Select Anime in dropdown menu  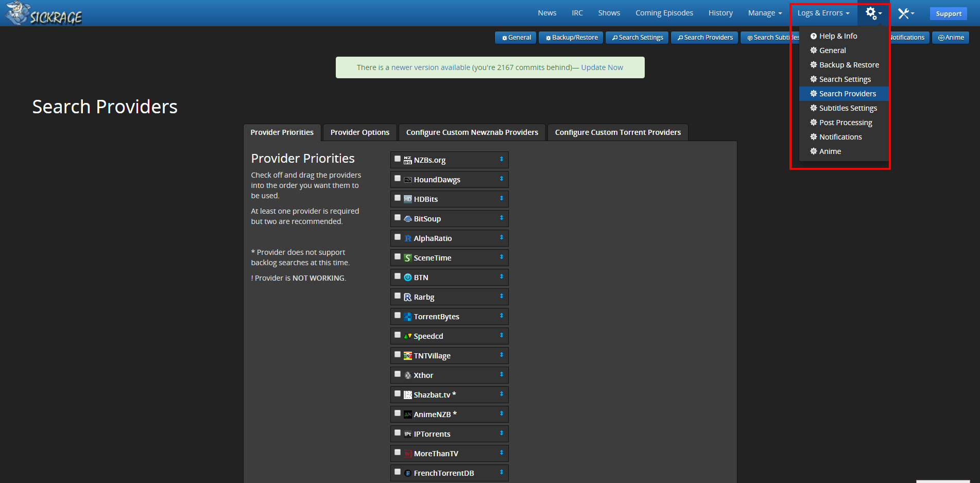pos(844,151)
